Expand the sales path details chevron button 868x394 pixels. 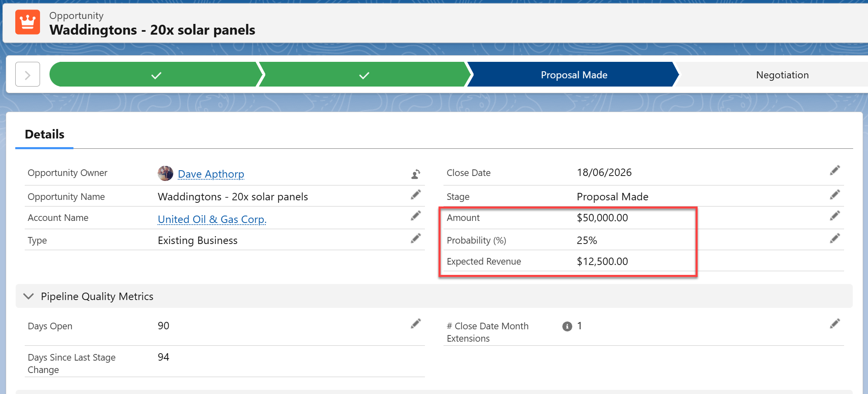click(x=28, y=75)
